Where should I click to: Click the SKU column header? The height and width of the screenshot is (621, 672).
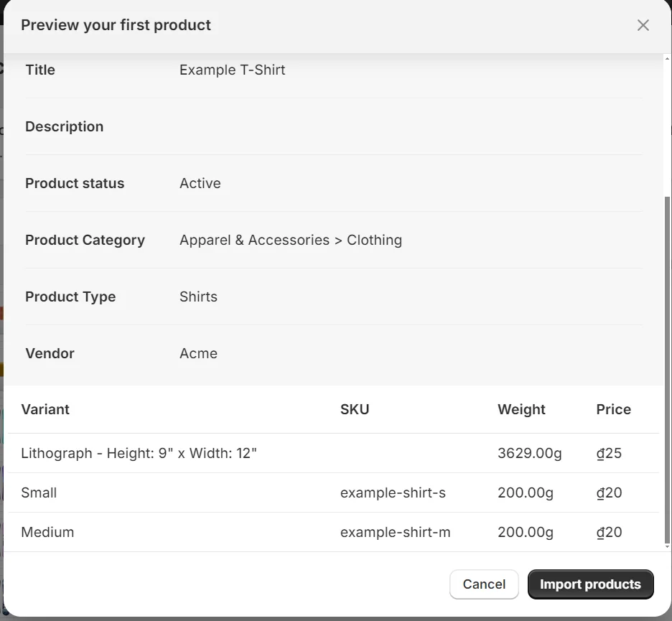pos(355,409)
